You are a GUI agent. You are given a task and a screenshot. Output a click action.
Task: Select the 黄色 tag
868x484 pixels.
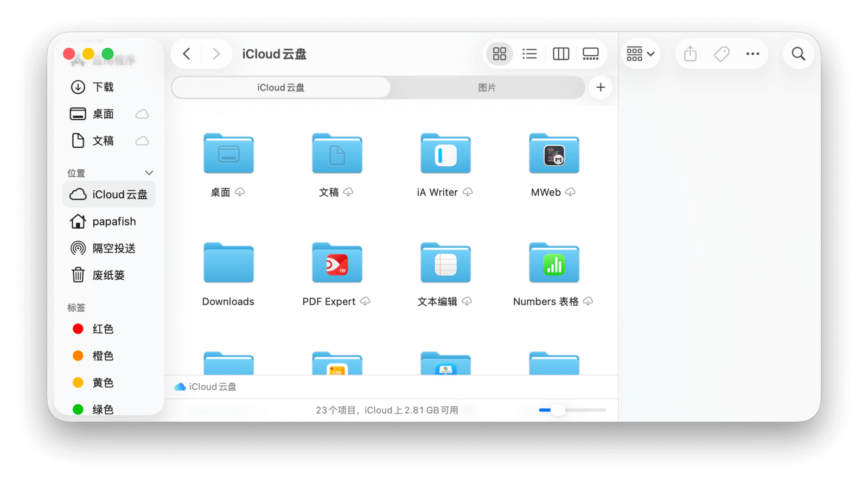(x=108, y=383)
